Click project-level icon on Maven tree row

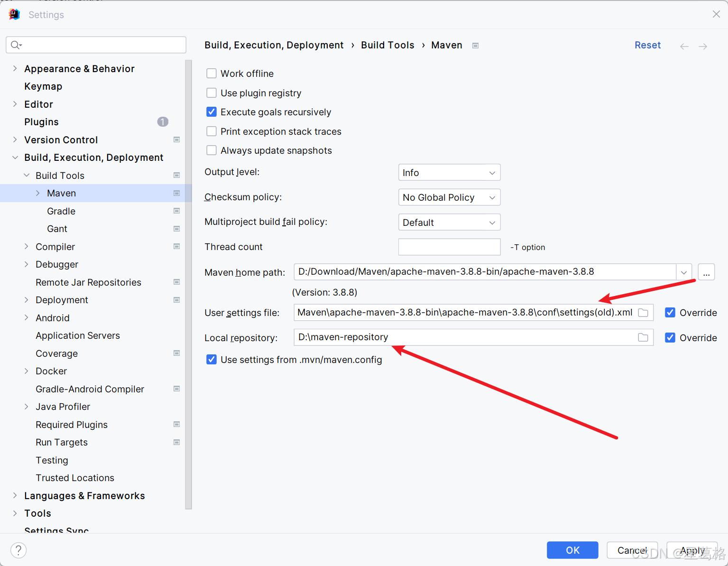[177, 193]
